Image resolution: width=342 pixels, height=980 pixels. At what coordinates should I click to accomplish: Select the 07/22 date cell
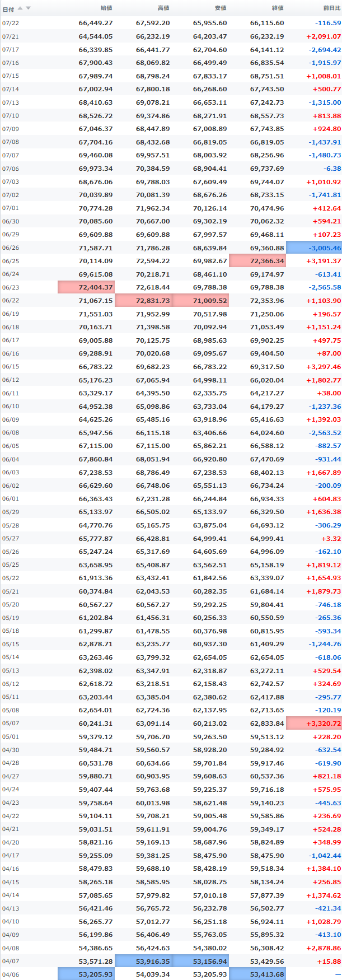pyautogui.click(x=10, y=24)
